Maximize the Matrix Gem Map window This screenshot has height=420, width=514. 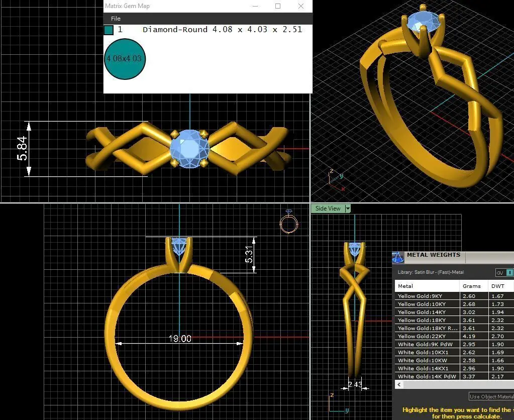point(278,6)
